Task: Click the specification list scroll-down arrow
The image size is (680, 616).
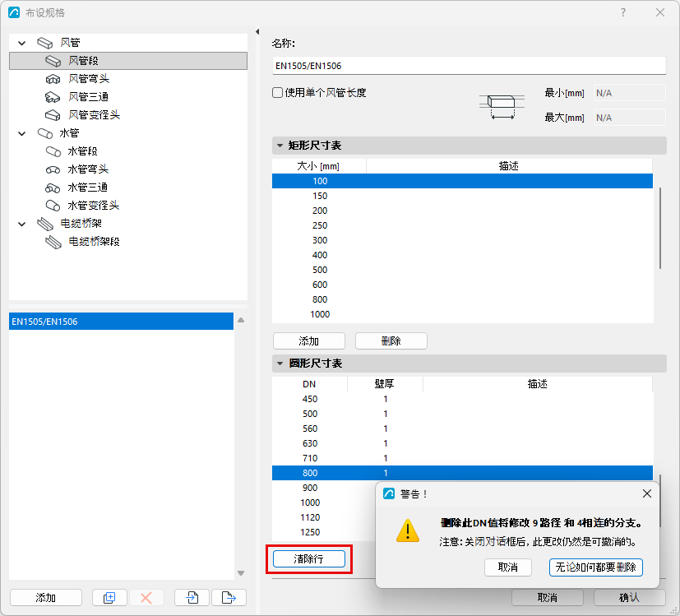Action: 241,573
